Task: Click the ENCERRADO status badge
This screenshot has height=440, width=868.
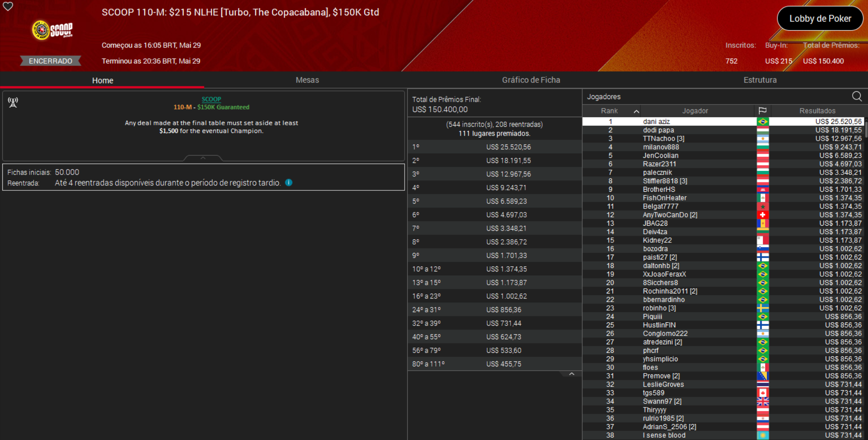Action: click(50, 61)
